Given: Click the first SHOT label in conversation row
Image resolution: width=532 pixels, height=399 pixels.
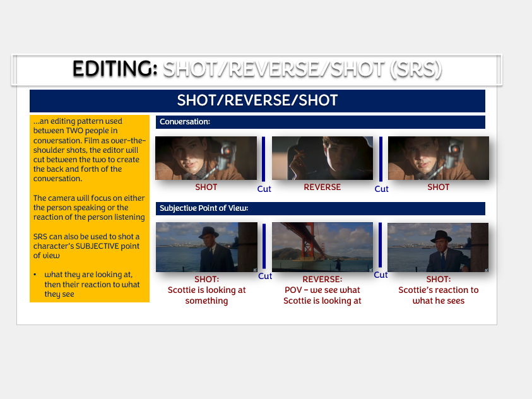Looking at the screenshot, I should [x=206, y=188].
